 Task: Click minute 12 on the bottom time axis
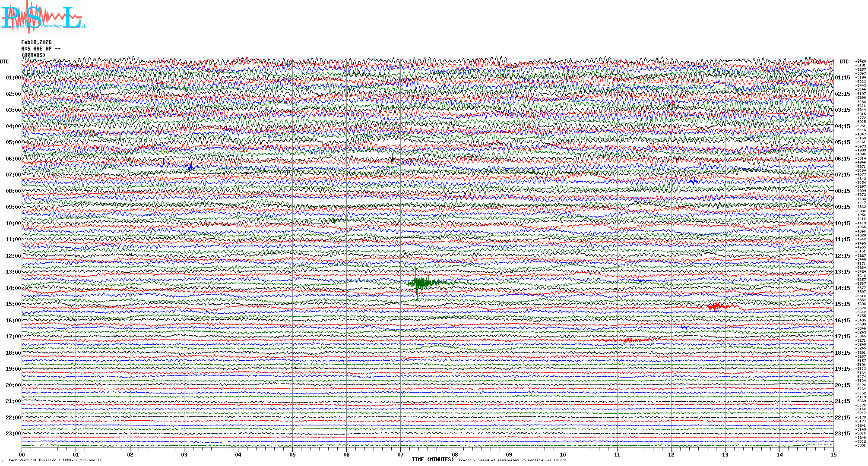point(671,454)
